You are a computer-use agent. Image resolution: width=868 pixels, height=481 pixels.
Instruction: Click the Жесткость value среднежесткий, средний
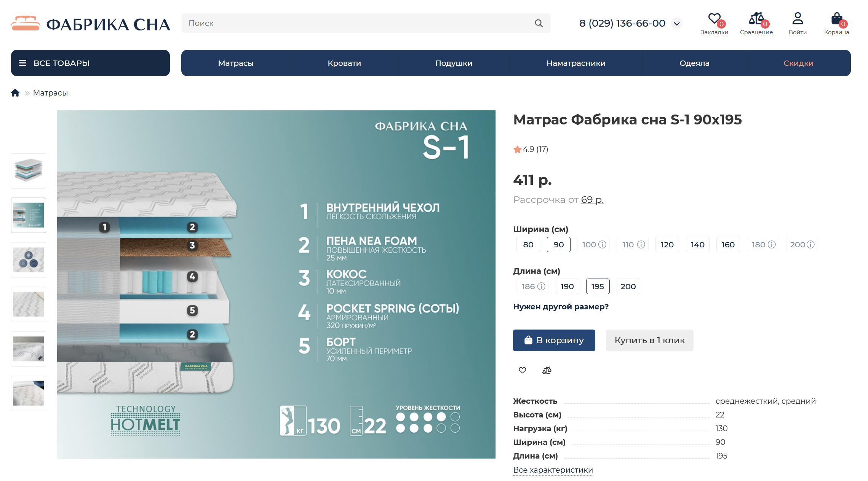point(766,401)
